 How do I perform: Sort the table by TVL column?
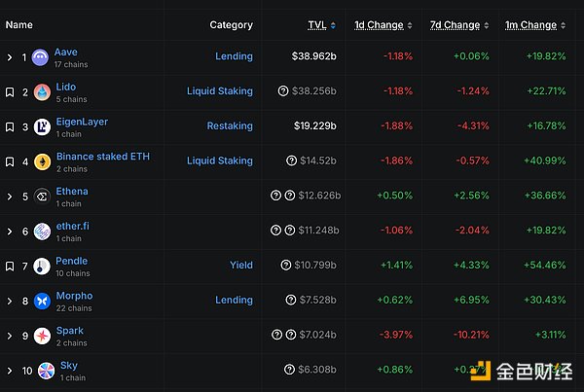click(x=317, y=25)
